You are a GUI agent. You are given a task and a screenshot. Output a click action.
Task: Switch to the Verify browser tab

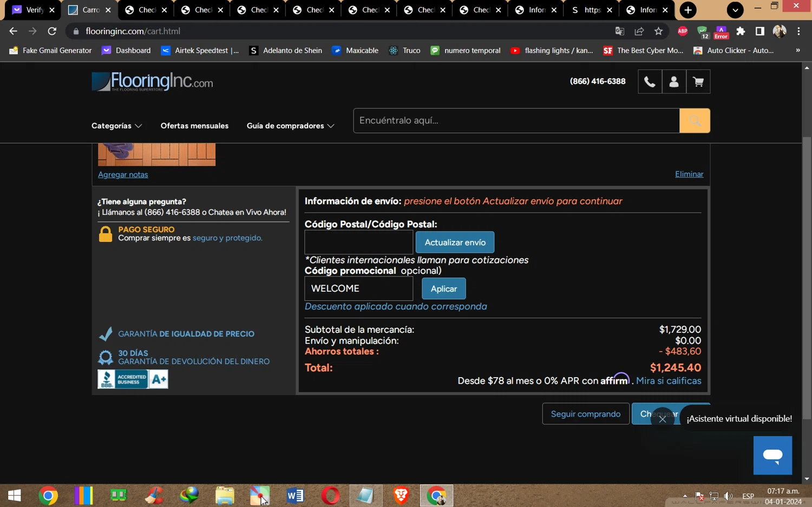coord(34,10)
